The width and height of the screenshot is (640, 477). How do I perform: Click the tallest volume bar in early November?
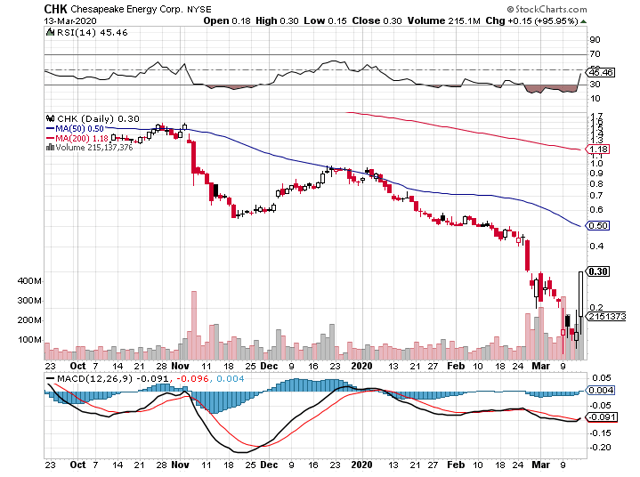[194, 325]
